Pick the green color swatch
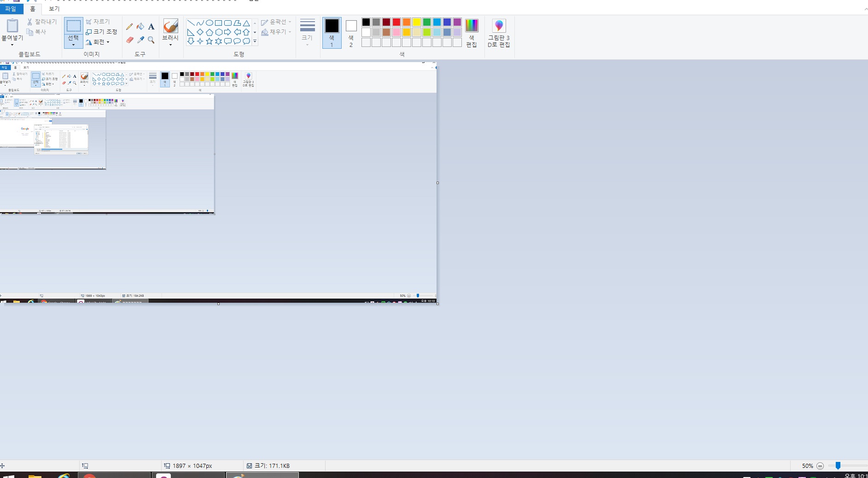 point(427,22)
